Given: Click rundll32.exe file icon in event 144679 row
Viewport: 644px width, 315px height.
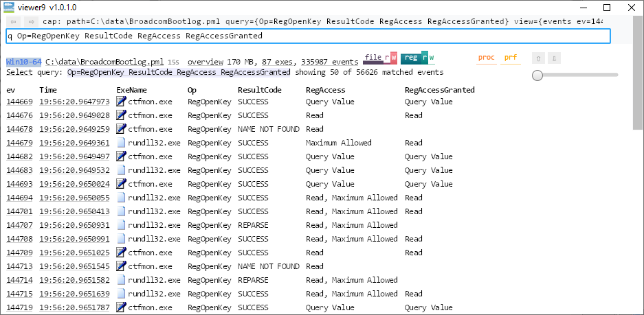Looking at the screenshot, I should [122, 143].
